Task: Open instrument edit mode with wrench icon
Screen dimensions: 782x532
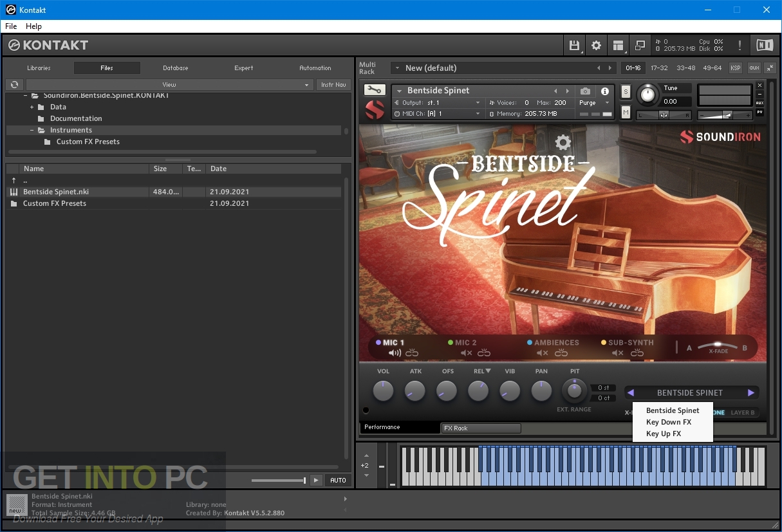Action: pyautogui.click(x=374, y=90)
